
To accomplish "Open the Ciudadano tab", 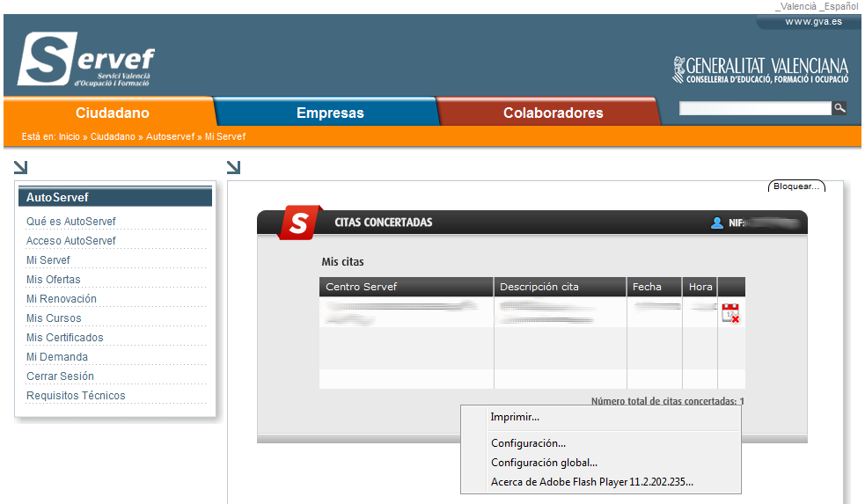I will point(112,113).
